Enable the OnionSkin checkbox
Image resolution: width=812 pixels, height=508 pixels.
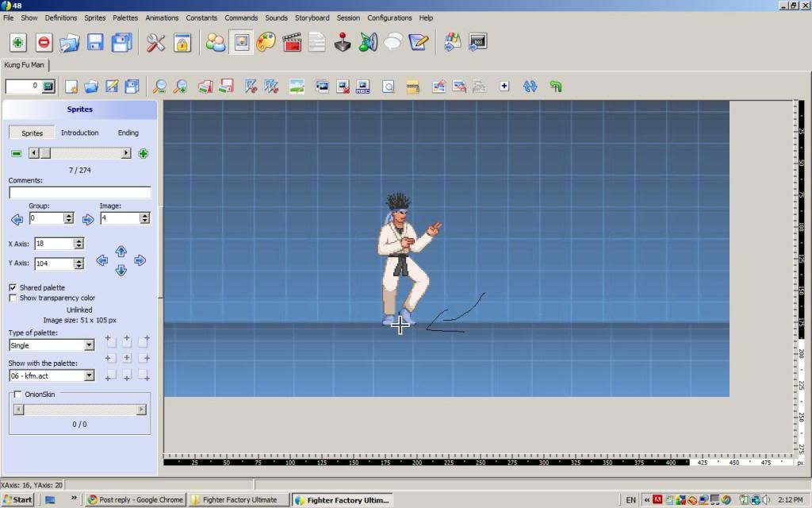click(x=18, y=394)
